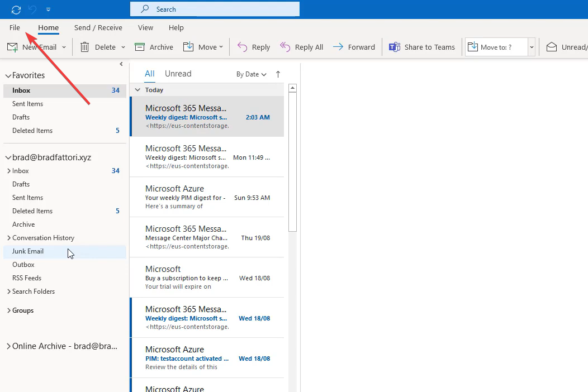The height and width of the screenshot is (392, 588).
Task: Filter the list by Unread
Action: pyautogui.click(x=178, y=74)
